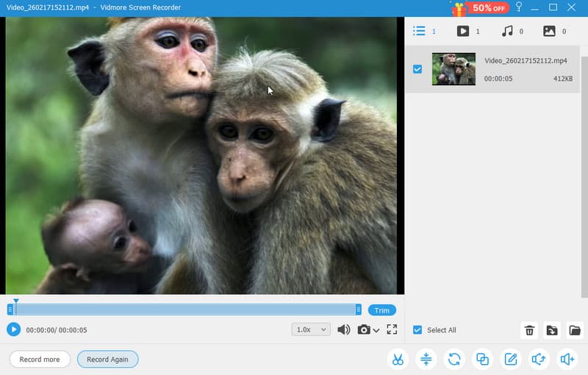The width and height of the screenshot is (588, 375).
Task: Minimize the Vidmore Screen Recorder window
Action: pyautogui.click(x=535, y=7)
